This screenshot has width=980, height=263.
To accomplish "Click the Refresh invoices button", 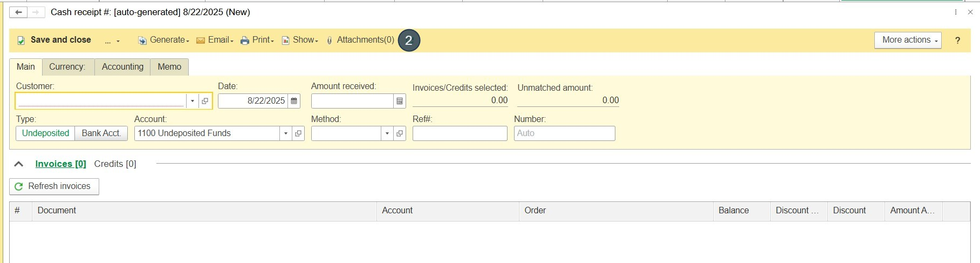I will (54, 186).
